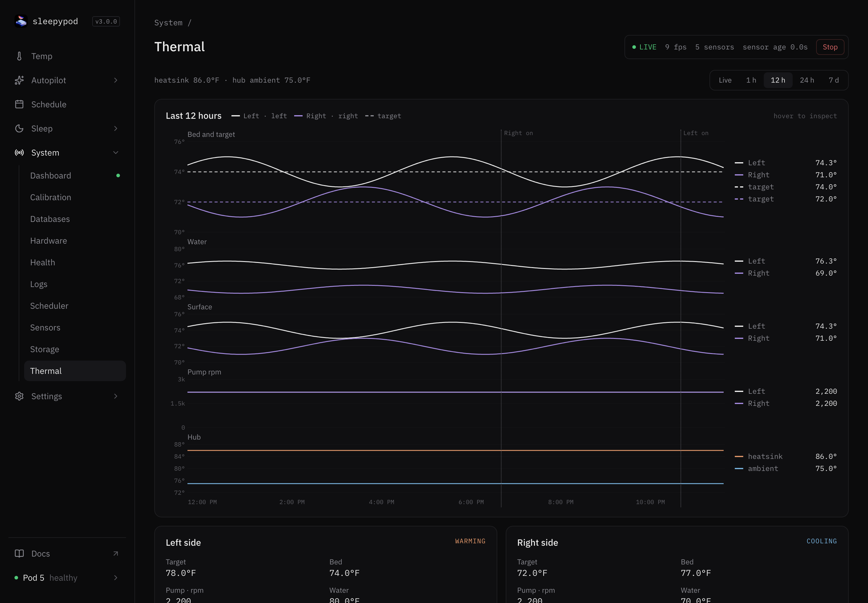Switch time range to Live
Screen dimensions: 868x603
(725, 80)
